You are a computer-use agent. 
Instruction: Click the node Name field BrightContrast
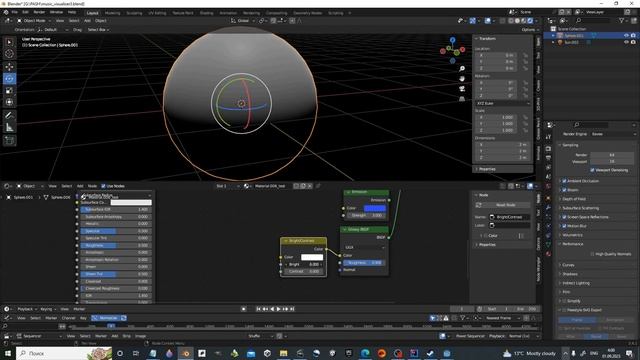509,217
